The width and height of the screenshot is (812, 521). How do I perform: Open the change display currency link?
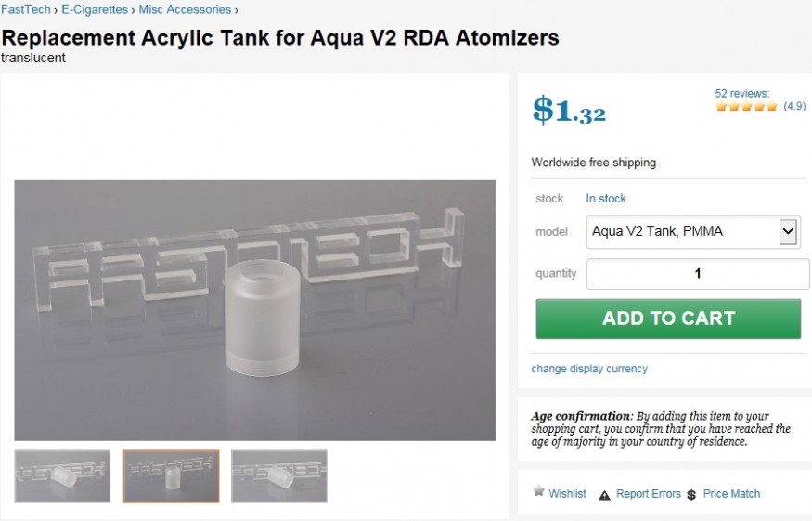tap(589, 369)
